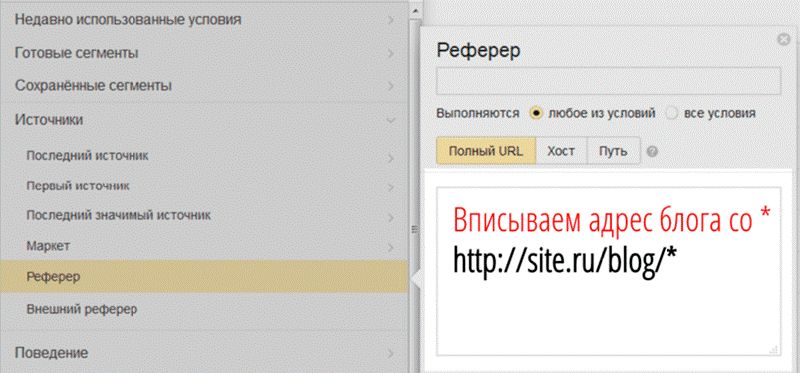Select the highlighted Реферер item

[x=204, y=277]
